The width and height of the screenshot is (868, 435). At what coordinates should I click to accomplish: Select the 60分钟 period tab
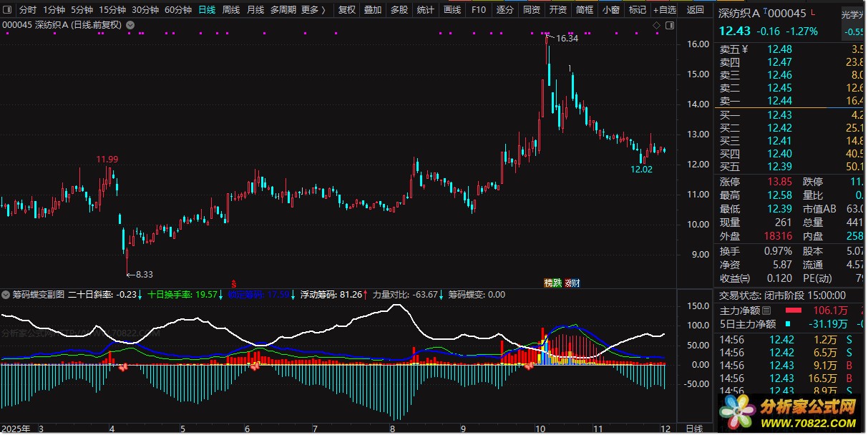pyautogui.click(x=177, y=10)
